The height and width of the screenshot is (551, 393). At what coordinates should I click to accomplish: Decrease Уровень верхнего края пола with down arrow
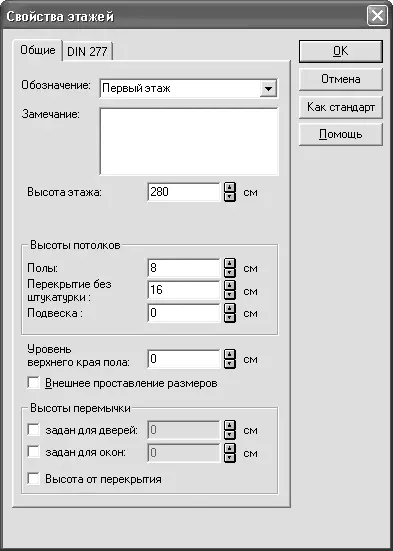tap(230, 363)
